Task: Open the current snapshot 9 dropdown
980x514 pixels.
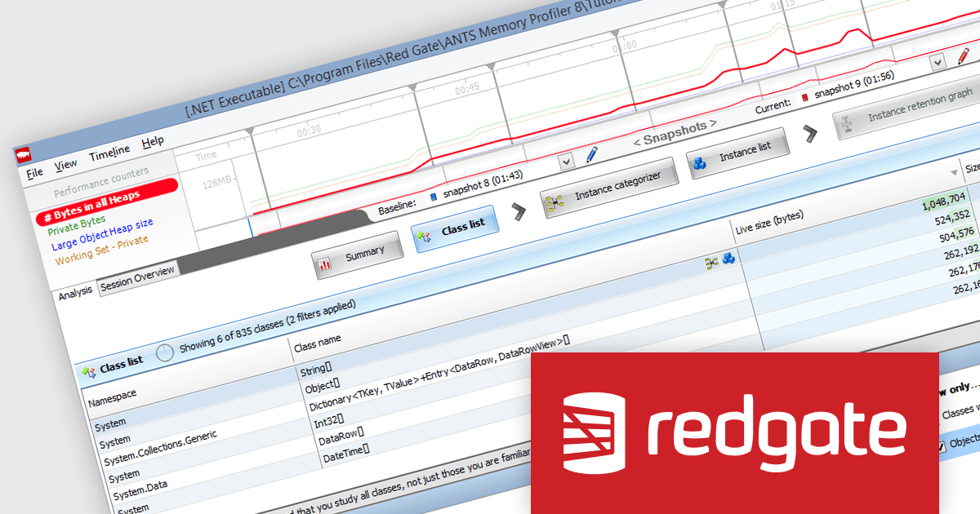Action: pyautogui.click(x=938, y=61)
